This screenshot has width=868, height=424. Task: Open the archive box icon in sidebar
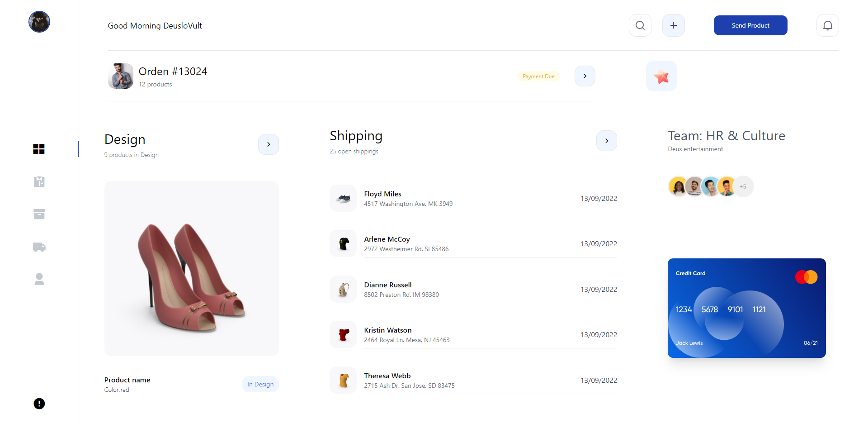point(39,214)
